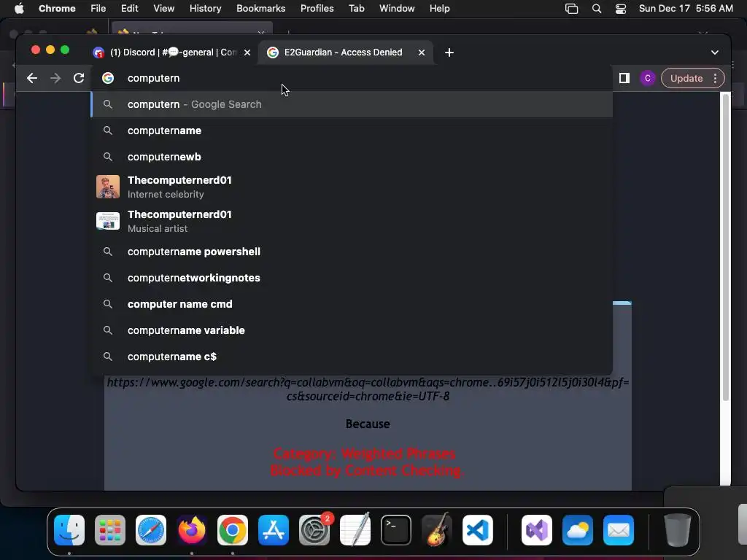Launch GarageBand from the Dock
747x560 pixels.
[437, 530]
